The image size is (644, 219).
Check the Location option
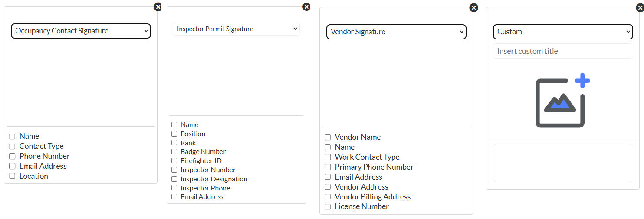click(12, 176)
